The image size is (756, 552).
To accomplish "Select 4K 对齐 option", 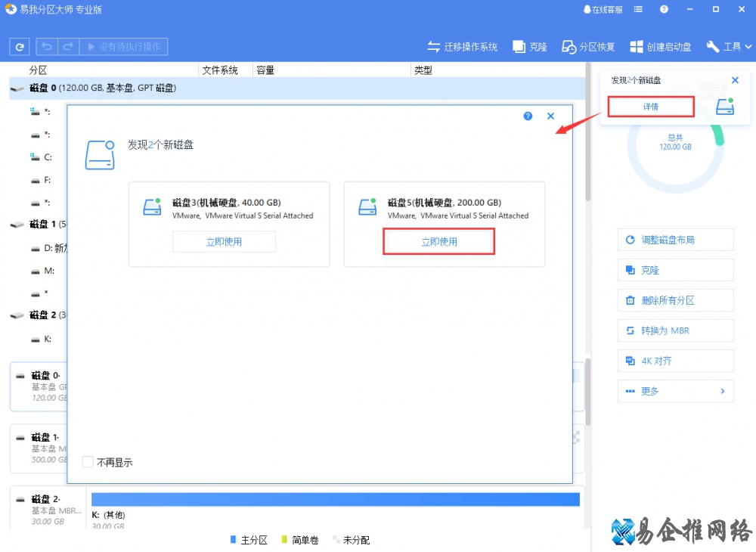I will pos(675,361).
